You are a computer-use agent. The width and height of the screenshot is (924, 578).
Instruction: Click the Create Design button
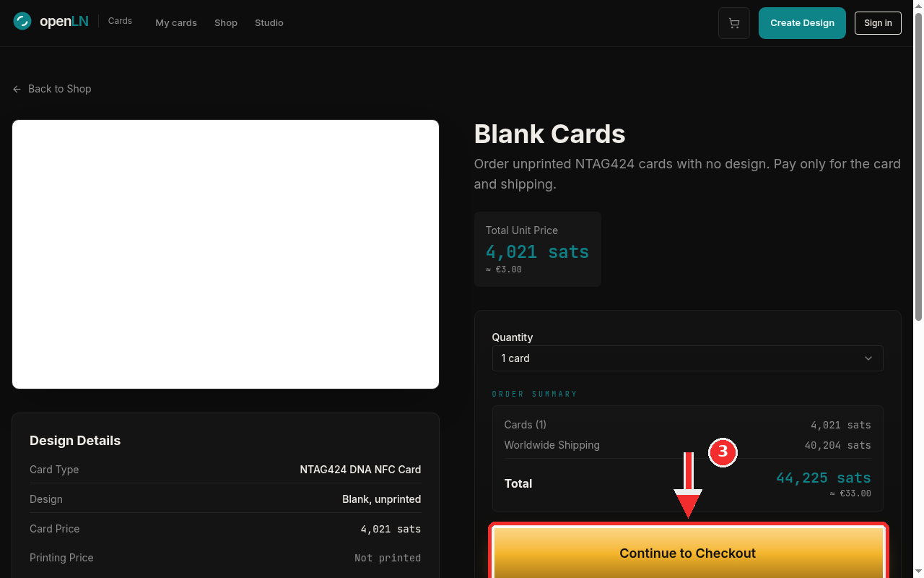(x=802, y=23)
